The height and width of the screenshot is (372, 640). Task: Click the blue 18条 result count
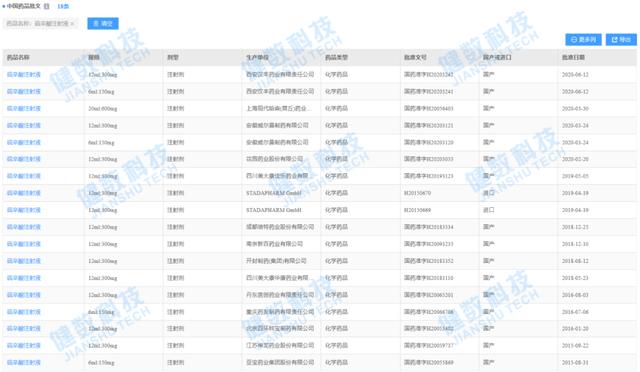point(63,6)
